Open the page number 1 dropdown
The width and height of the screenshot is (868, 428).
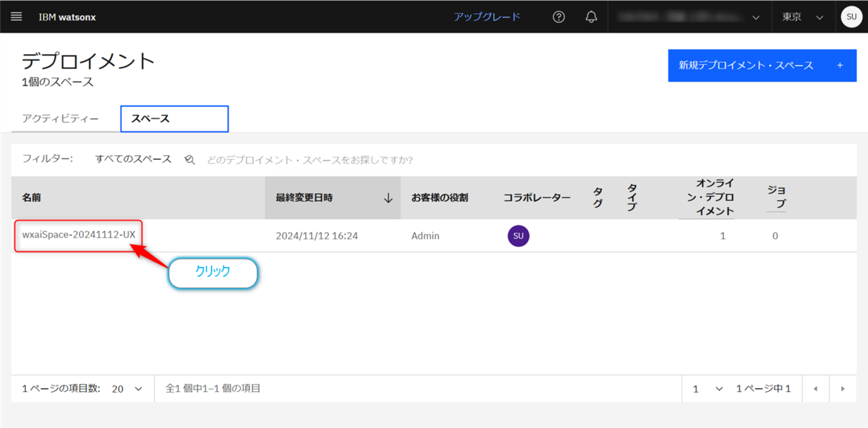(707, 389)
